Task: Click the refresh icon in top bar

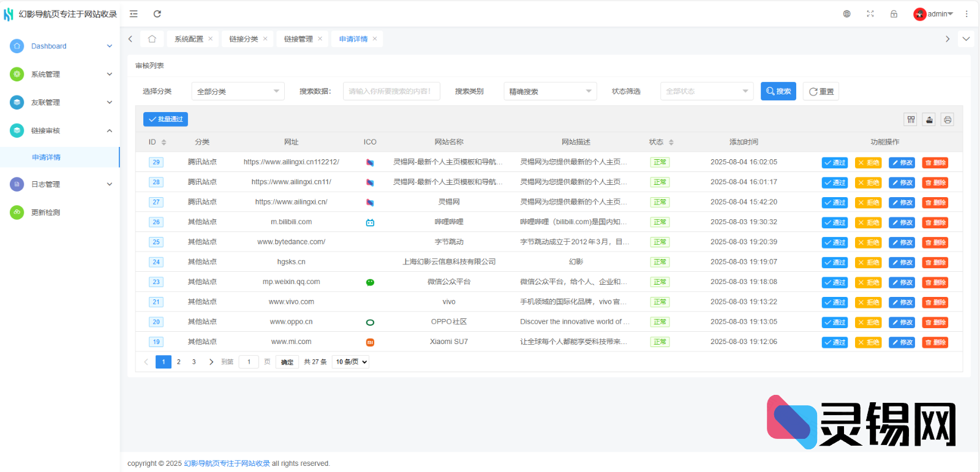Action: (x=157, y=14)
